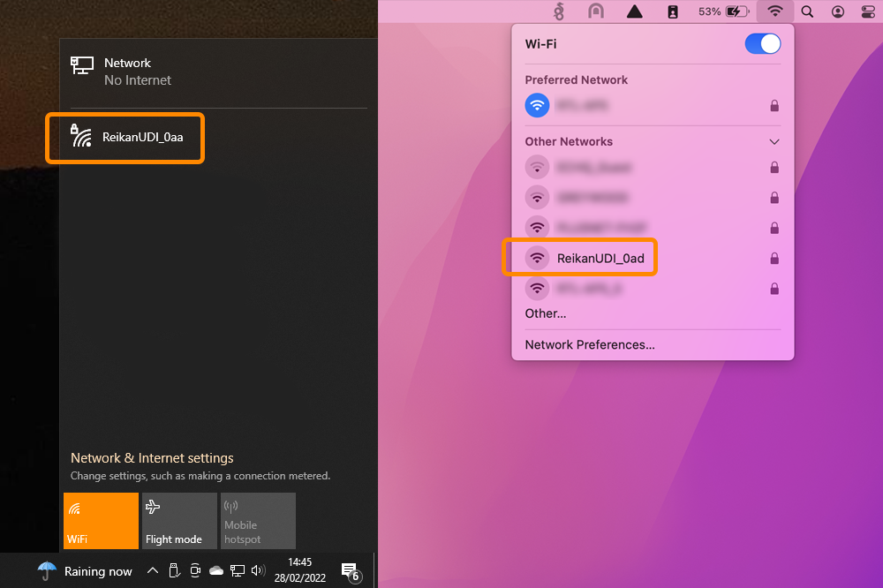Select ReikanUDI_0ad network on Mac
This screenshot has height=588, width=883.
[x=600, y=258]
